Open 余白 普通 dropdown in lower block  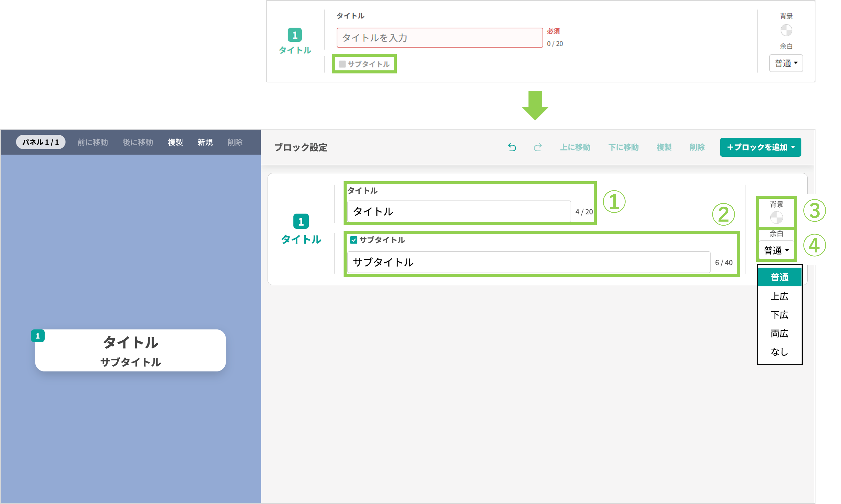point(776,251)
